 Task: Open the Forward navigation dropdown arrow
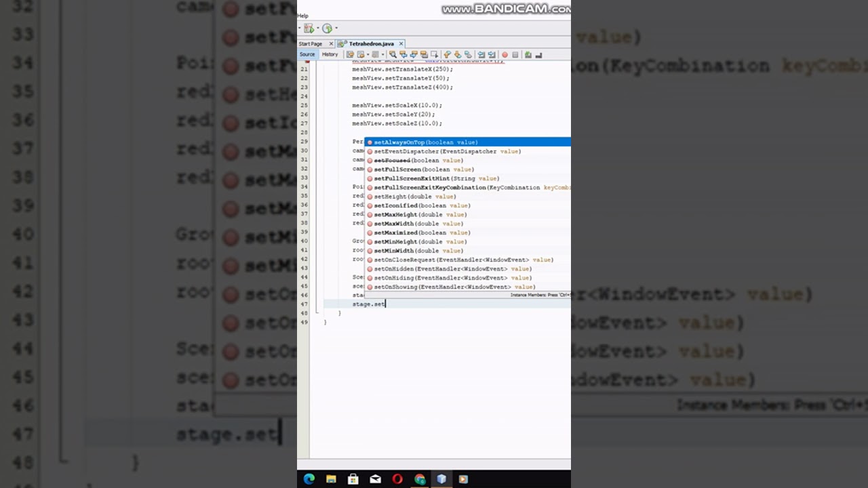(x=382, y=54)
